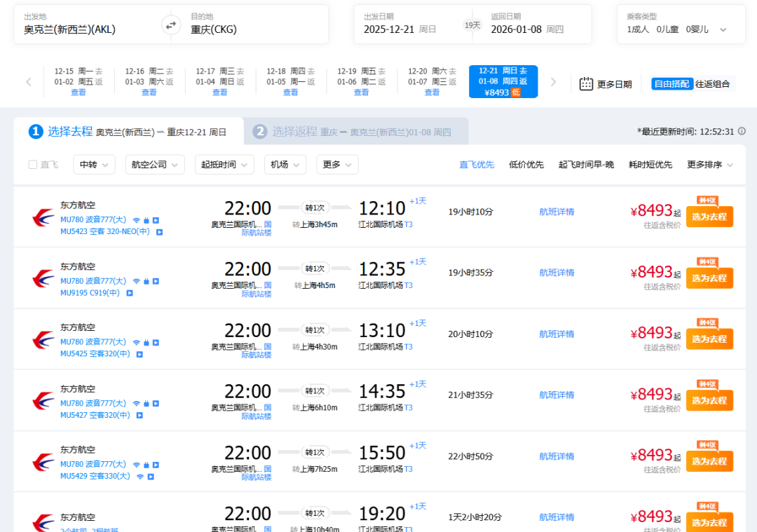
Task: Sort flights by 低价优先
Action: [x=526, y=165]
